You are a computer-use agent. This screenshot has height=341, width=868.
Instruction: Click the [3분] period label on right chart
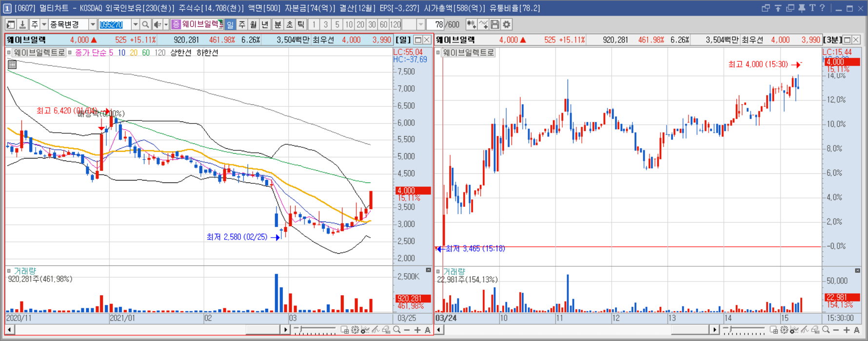click(x=832, y=40)
